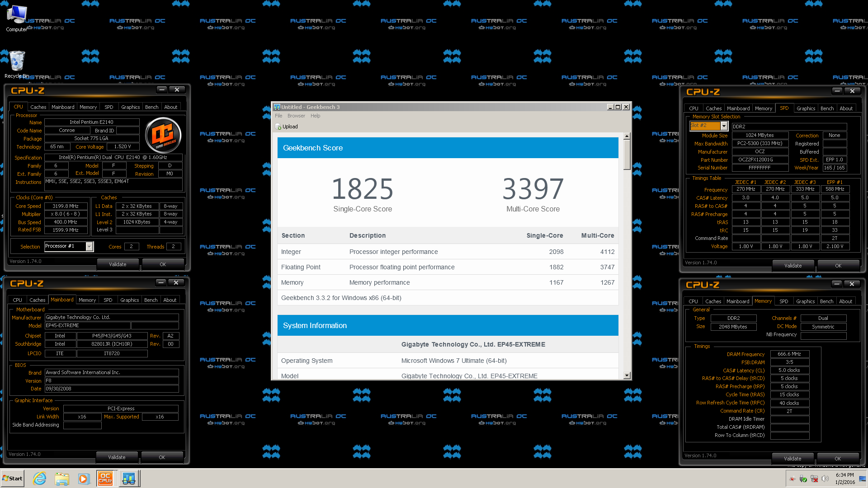The width and height of the screenshot is (868, 488).
Task: Click the Integer row in Geekbench results
Action: 448,252
